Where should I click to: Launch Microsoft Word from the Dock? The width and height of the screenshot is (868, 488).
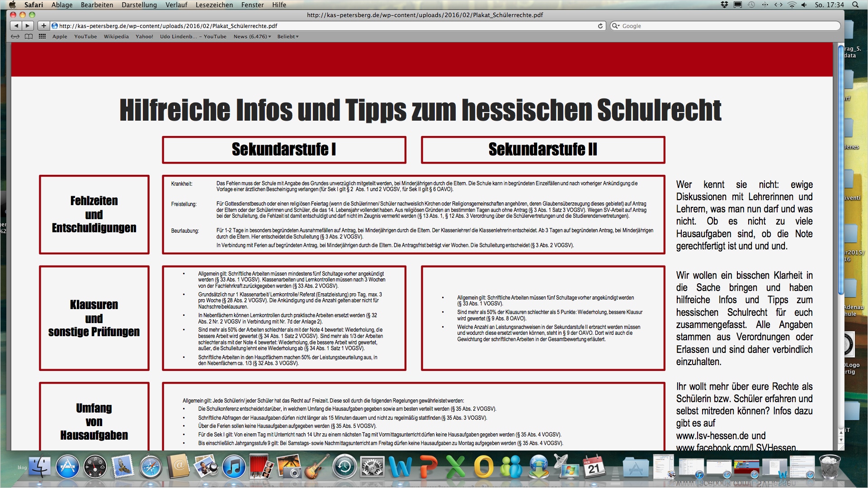pyautogui.click(x=400, y=466)
